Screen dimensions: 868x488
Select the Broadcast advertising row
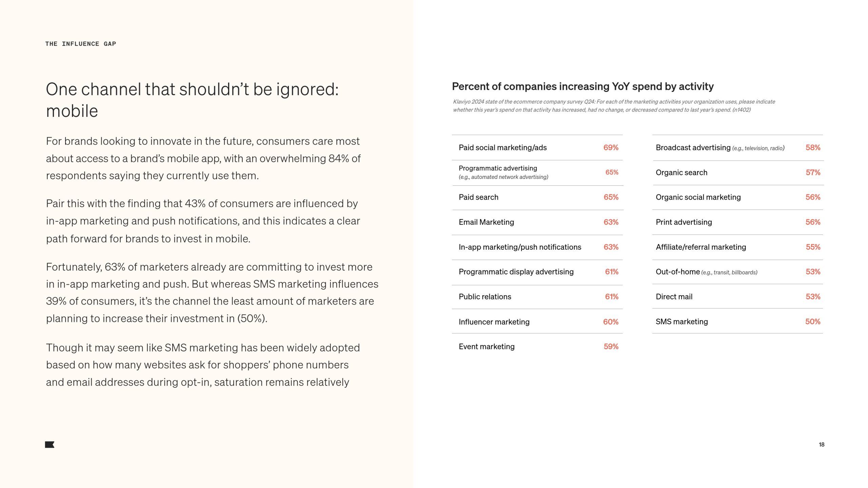point(738,147)
